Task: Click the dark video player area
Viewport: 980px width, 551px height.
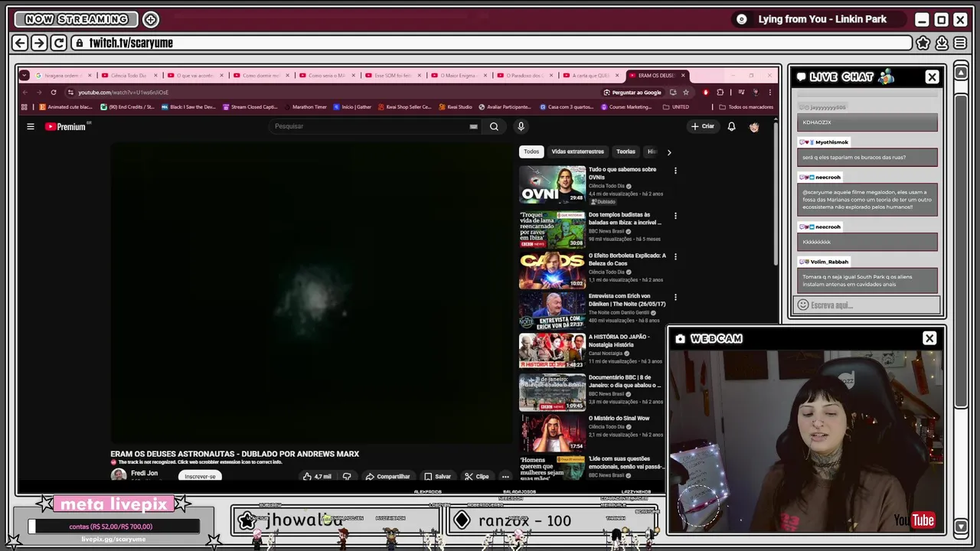Action: pos(312,293)
